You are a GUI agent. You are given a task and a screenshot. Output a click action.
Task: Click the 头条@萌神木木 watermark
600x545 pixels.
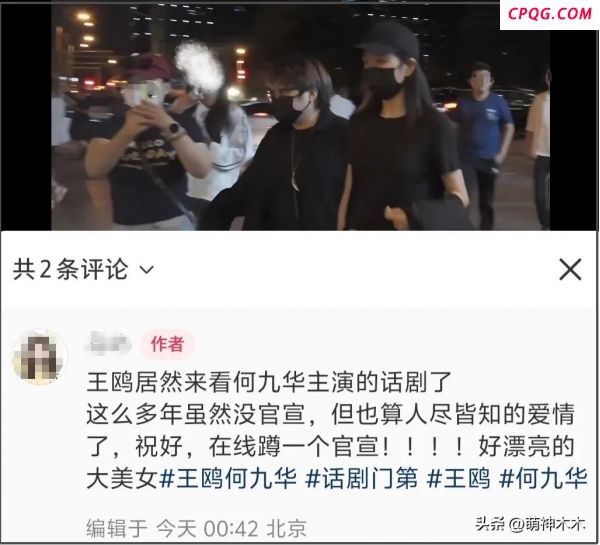pyautogui.click(x=530, y=524)
